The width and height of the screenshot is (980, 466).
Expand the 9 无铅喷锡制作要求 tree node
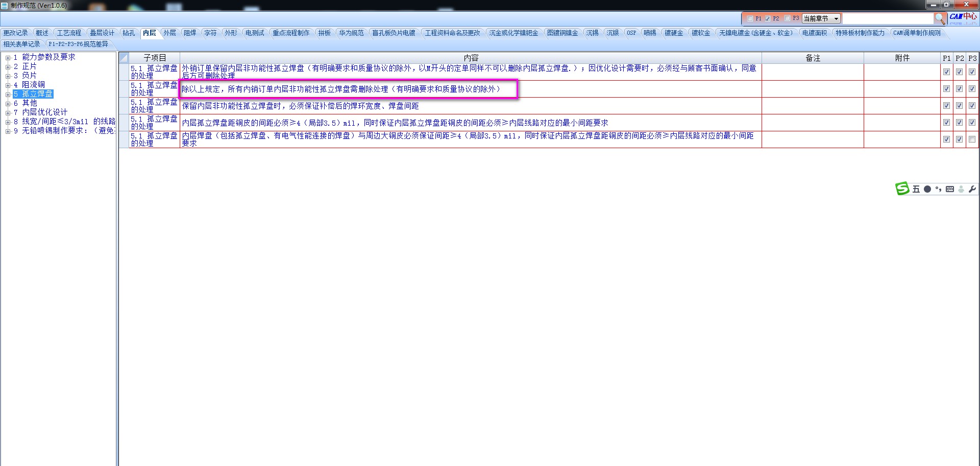pos(8,131)
